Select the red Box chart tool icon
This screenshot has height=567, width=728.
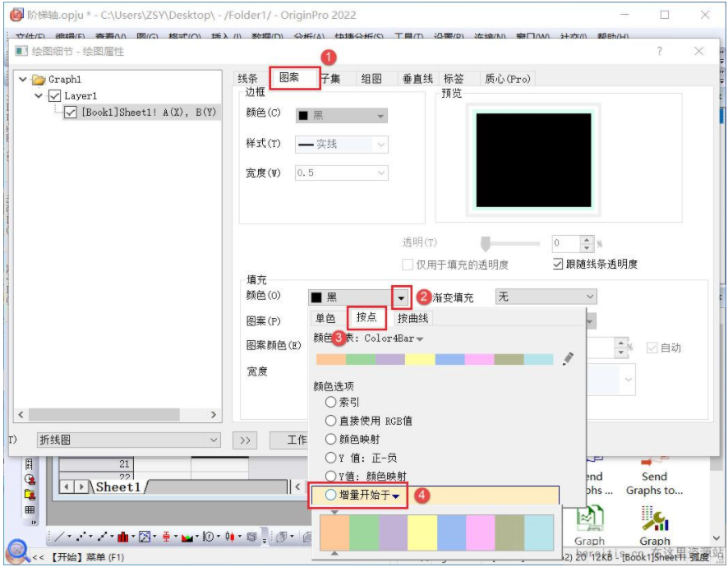pos(166,537)
